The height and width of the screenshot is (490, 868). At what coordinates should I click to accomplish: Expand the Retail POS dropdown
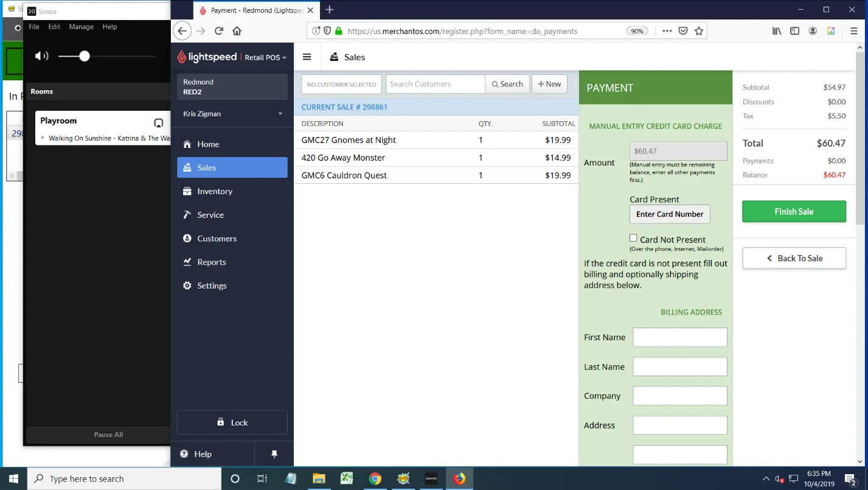[266, 57]
